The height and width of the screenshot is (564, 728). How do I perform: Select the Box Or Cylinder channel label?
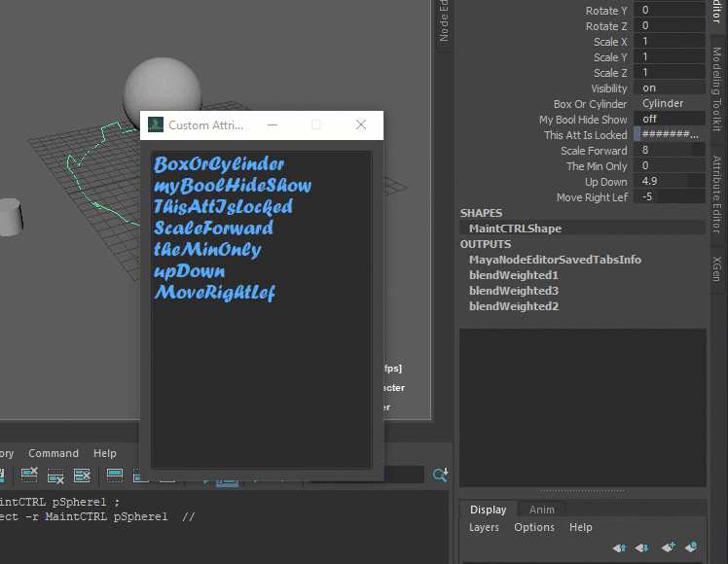click(590, 104)
